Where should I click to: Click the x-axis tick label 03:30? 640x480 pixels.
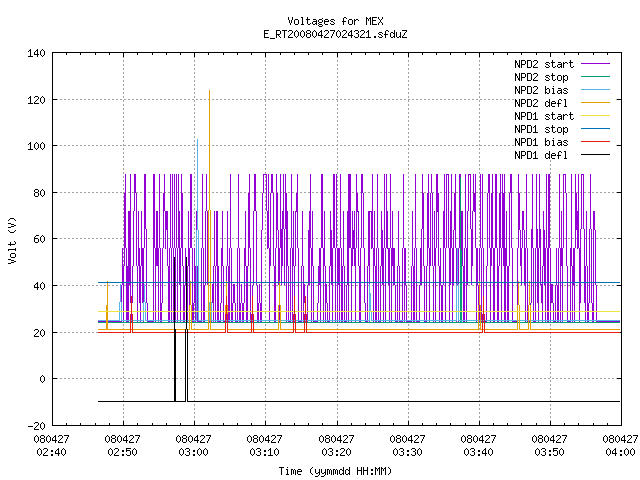[x=407, y=452]
